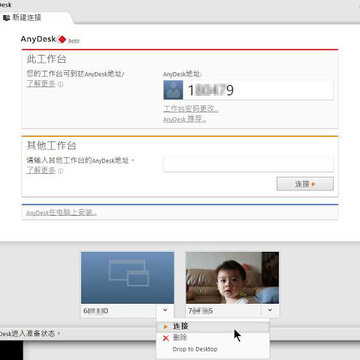Click info icon under 其他工作台 section
The height and width of the screenshot is (360, 360).
61,171
